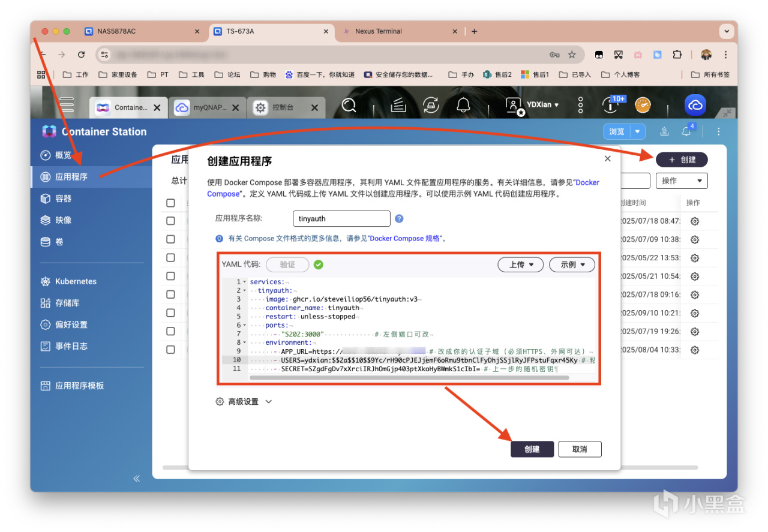Open the Chrome extensions puzzle icon
The width and height of the screenshot is (768, 532).
coord(677,55)
